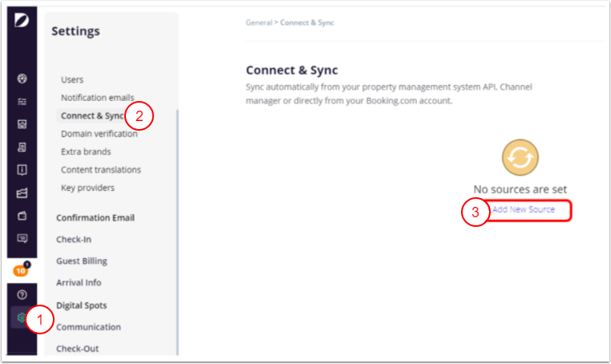Select Connect & Sync menu item
Screen dimensions: 611x364
[x=92, y=115]
